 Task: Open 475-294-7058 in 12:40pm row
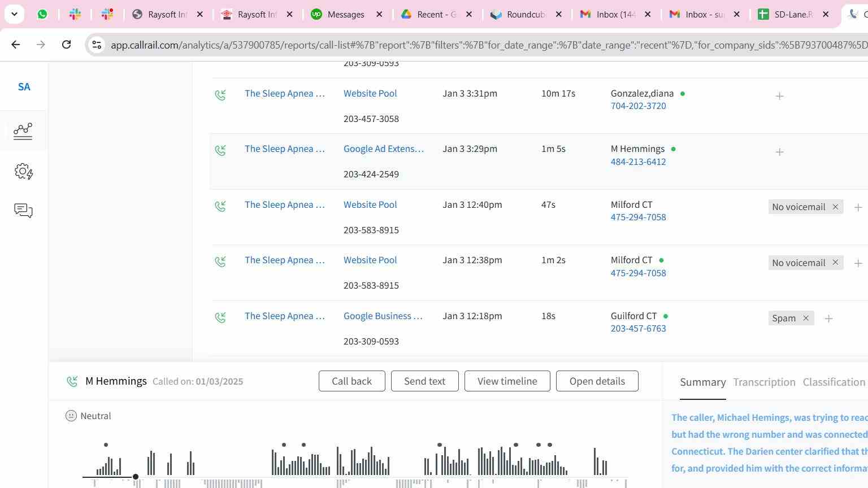pyautogui.click(x=638, y=217)
